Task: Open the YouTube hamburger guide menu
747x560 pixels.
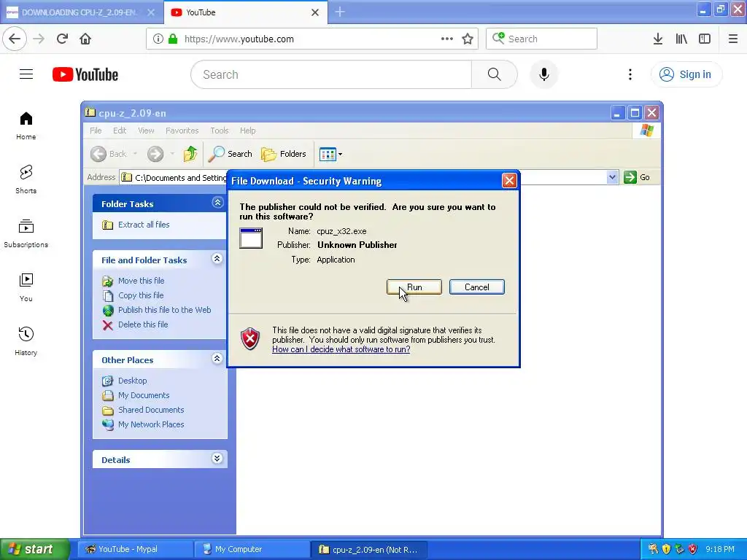Action: coord(26,74)
